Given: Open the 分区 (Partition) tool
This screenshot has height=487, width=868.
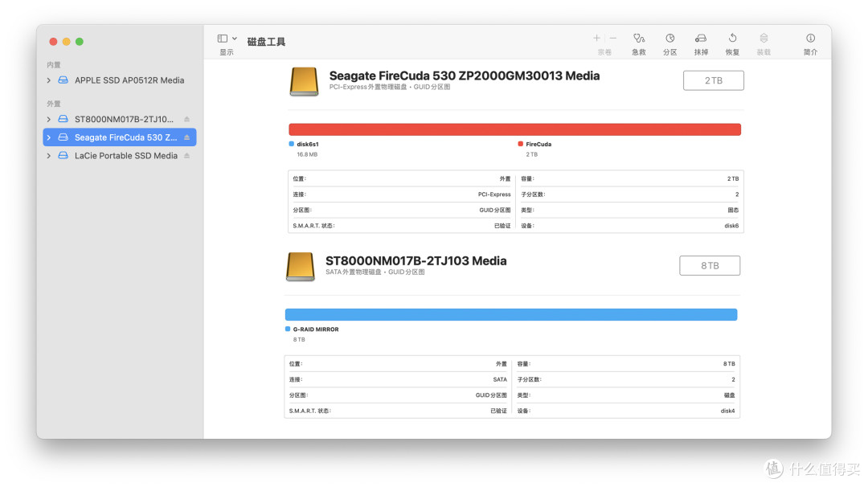Looking at the screenshot, I should 669,39.
